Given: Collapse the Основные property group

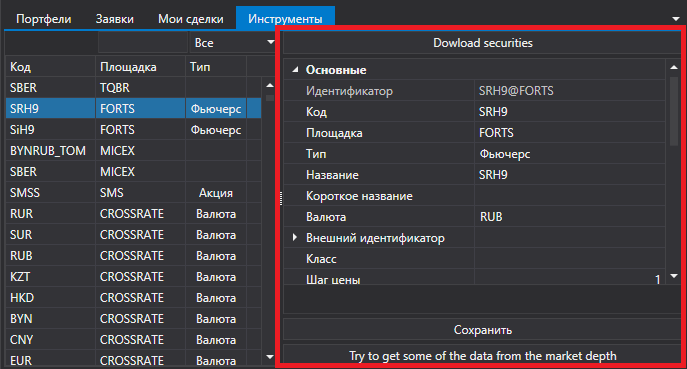Looking at the screenshot, I should (295, 70).
